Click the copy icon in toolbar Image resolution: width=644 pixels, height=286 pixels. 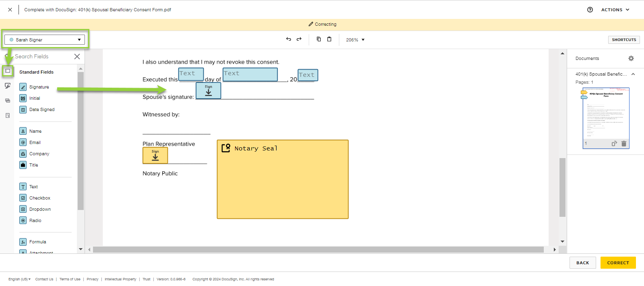pos(319,39)
